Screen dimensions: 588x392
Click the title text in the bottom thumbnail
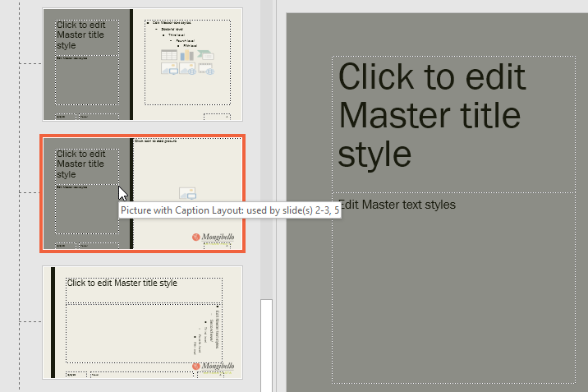coord(122,284)
